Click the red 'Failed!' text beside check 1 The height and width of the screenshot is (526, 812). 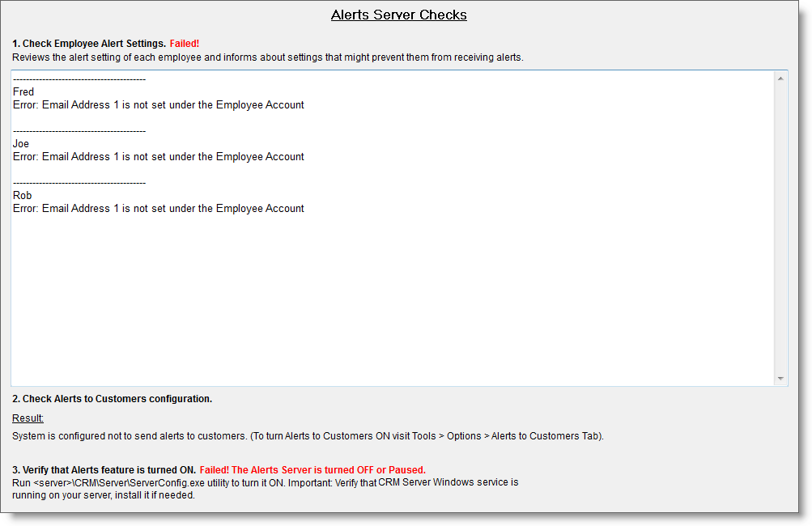click(185, 43)
